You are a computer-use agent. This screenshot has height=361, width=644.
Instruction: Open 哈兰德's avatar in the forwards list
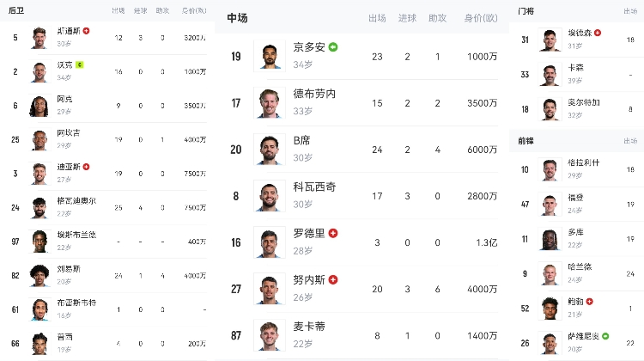pyautogui.click(x=549, y=273)
